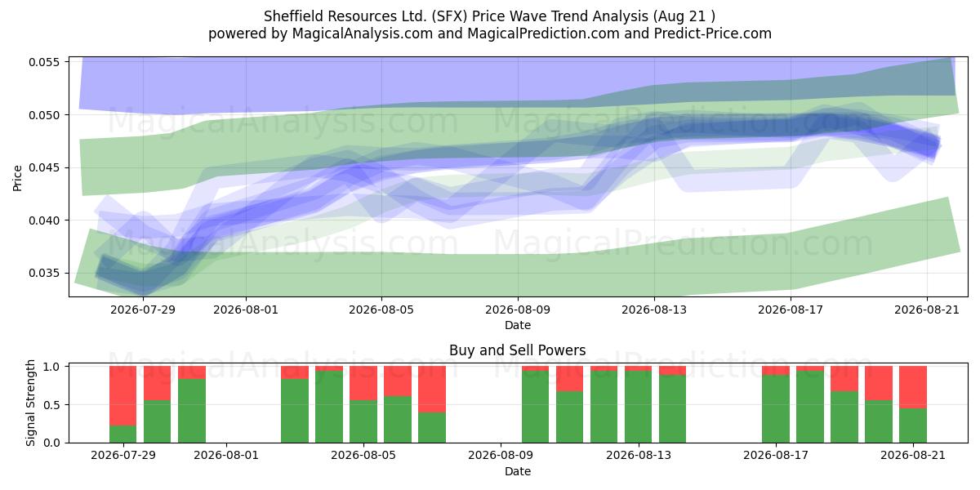
Task: Click the red sell segment of the 2026-08-05 bar
Action: [363, 383]
